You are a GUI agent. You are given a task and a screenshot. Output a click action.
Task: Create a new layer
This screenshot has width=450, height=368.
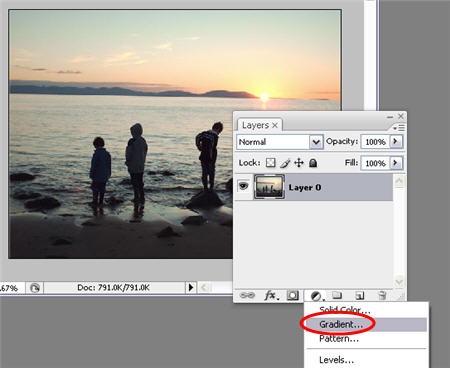click(360, 295)
